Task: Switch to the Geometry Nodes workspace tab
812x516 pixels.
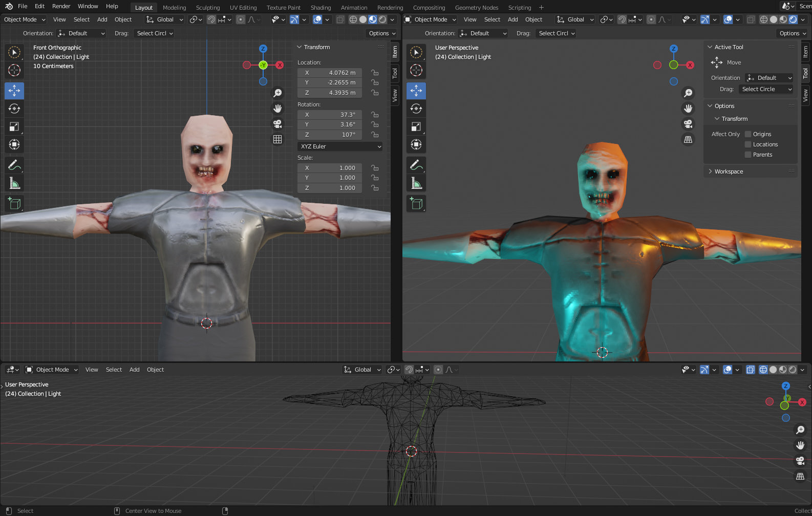Action: point(477,8)
